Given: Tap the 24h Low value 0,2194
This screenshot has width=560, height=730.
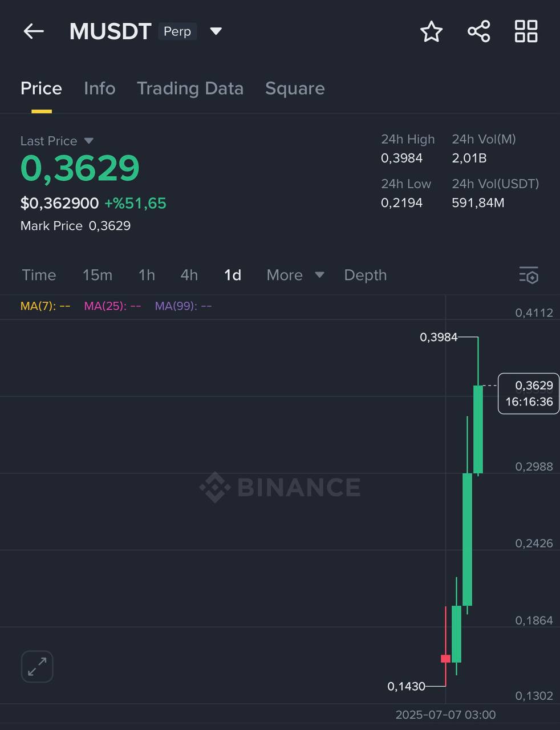Looking at the screenshot, I should coord(402,202).
